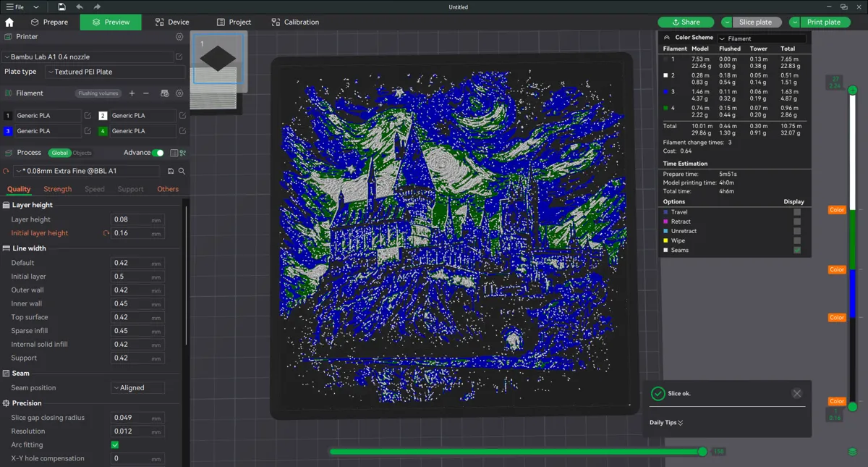Open printer settings gear icon
Image resolution: width=868 pixels, height=467 pixels.
(x=179, y=37)
